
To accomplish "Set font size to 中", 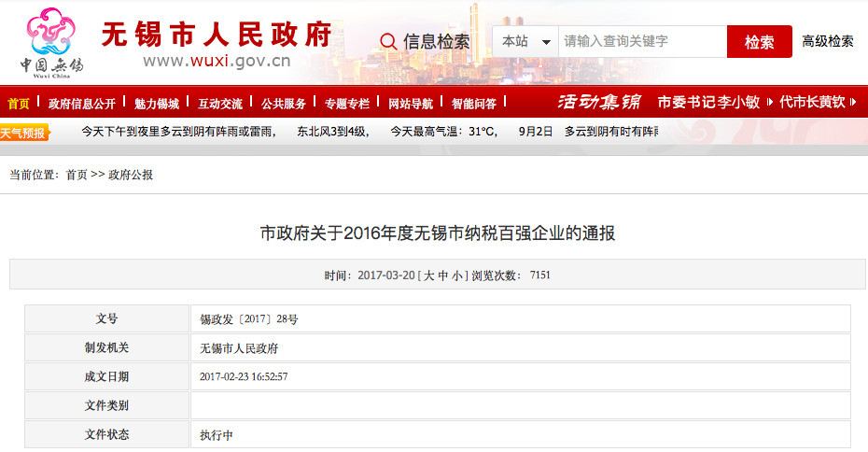I will pyautogui.click(x=442, y=275).
